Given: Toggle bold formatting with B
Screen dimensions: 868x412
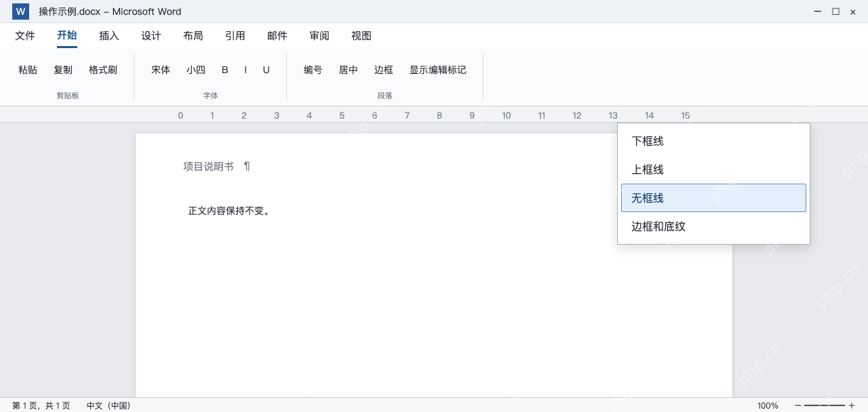Looking at the screenshot, I should point(225,70).
